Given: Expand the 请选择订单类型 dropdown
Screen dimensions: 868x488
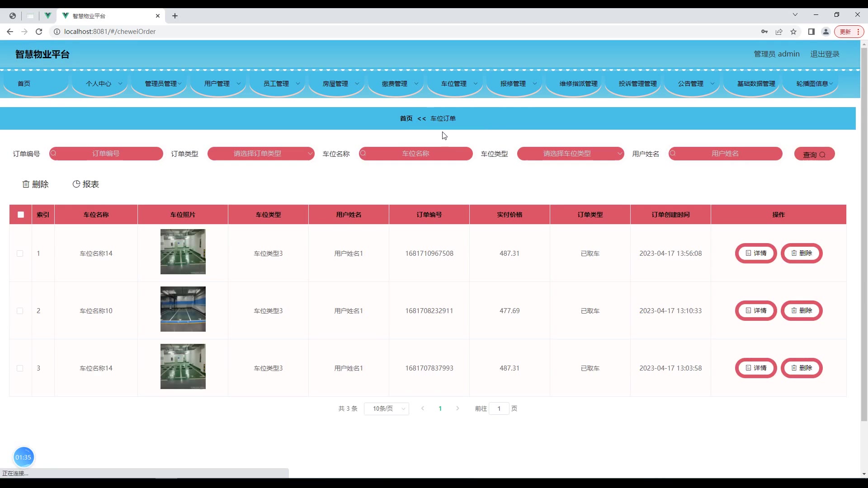Looking at the screenshot, I should tap(261, 154).
